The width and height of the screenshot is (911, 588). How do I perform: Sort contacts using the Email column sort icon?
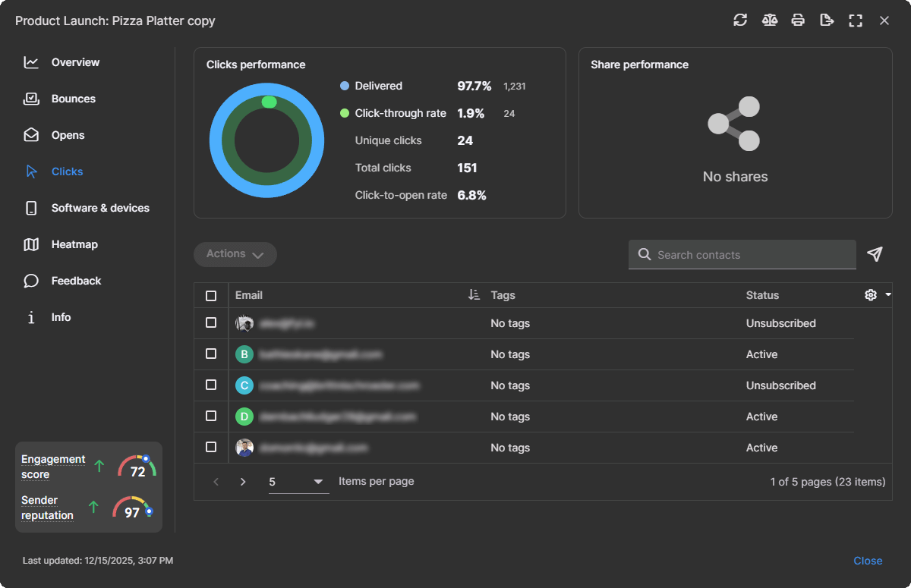(x=474, y=295)
